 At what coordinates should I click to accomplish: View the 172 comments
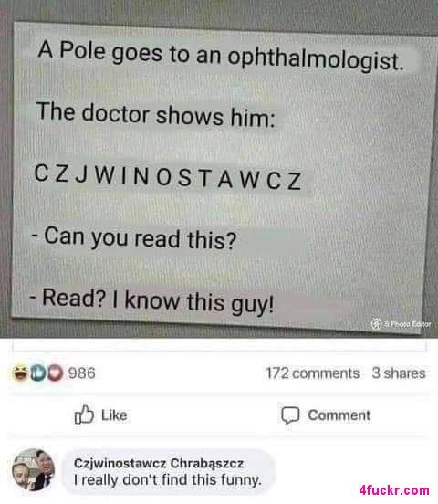coord(312,373)
